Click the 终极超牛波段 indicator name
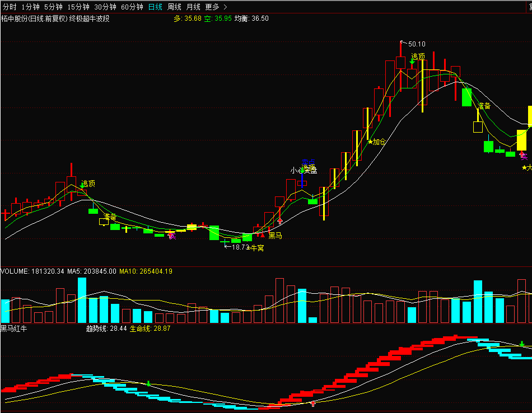The height and width of the screenshot is (413, 532). 89,18
